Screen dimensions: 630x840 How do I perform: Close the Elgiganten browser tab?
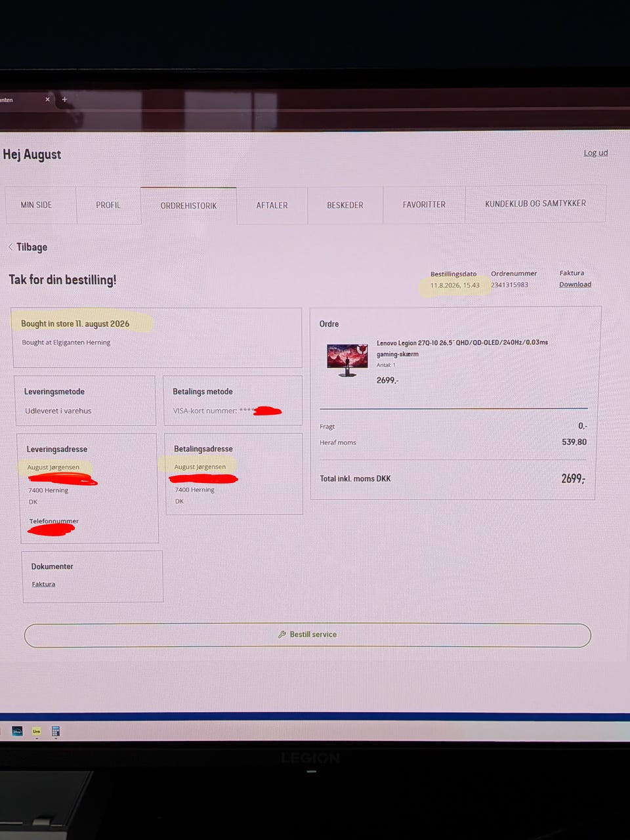click(x=47, y=100)
